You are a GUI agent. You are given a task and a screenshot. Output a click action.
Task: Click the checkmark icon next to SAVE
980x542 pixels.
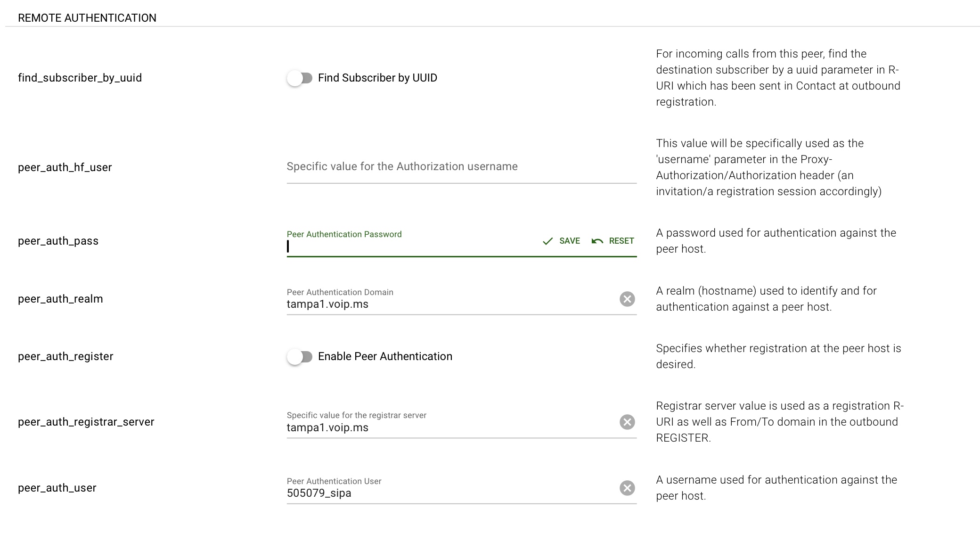tap(547, 241)
